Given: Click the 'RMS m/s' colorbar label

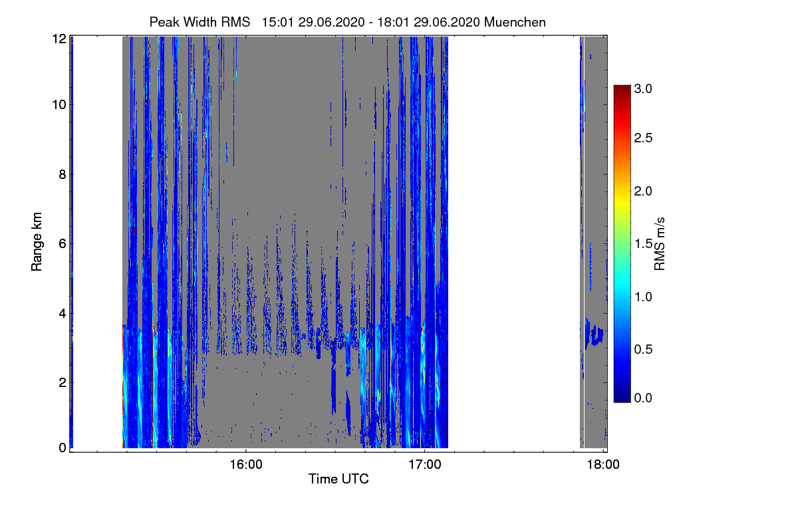Looking at the screenshot, I should 660,243.
